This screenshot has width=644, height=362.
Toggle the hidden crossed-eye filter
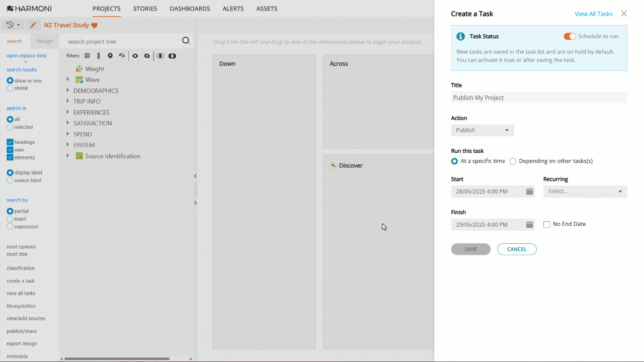147,56
